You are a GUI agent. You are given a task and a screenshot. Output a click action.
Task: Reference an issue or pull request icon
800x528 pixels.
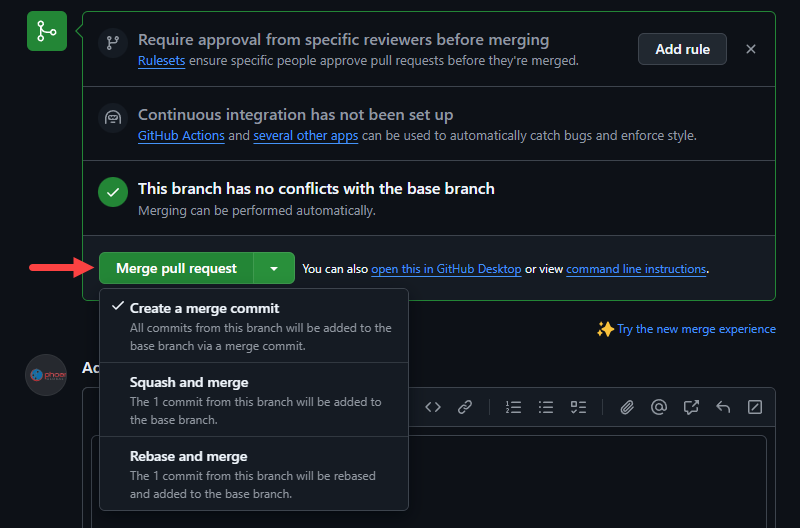[x=691, y=407]
